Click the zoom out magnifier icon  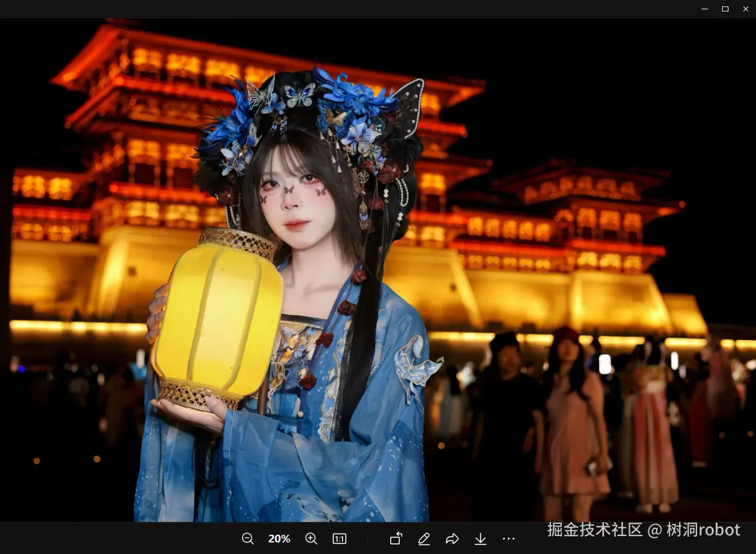(248, 539)
